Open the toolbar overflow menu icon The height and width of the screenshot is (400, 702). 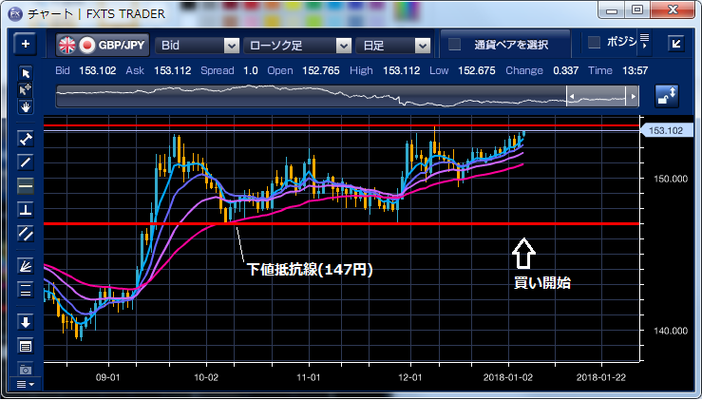point(644,41)
